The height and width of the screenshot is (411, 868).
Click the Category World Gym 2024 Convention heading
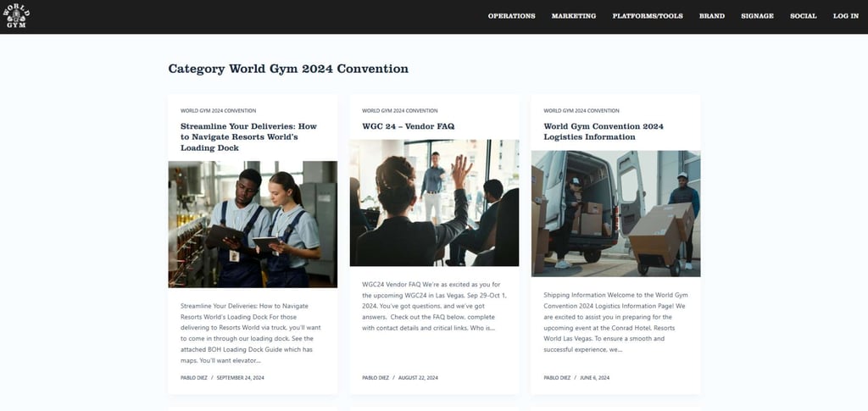(288, 69)
